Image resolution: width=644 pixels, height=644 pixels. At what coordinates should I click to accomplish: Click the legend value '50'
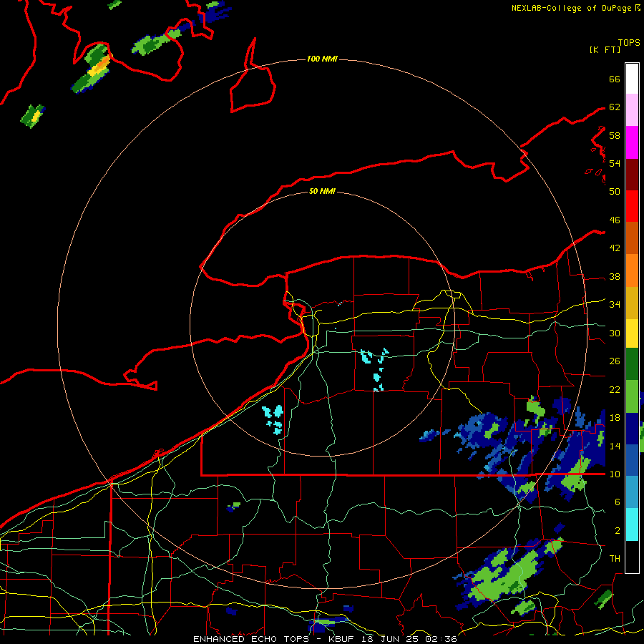tap(615, 191)
